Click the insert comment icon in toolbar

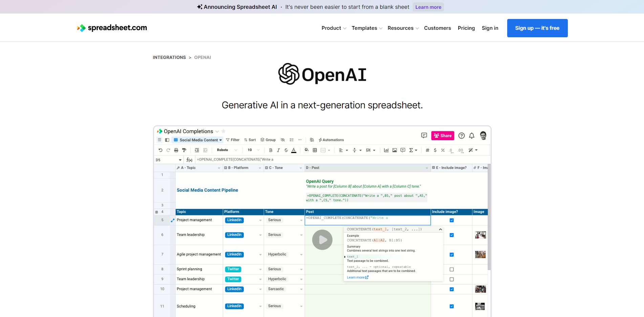coord(403,150)
